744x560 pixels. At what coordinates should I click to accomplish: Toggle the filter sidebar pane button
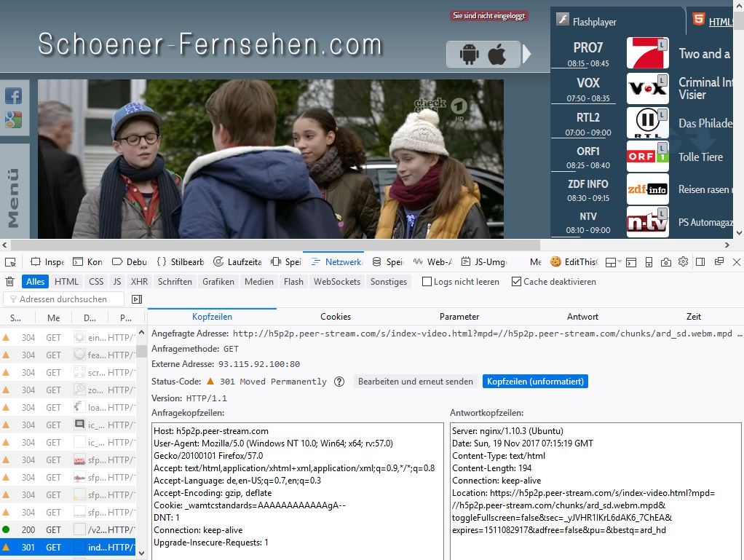(x=137, y=299)
